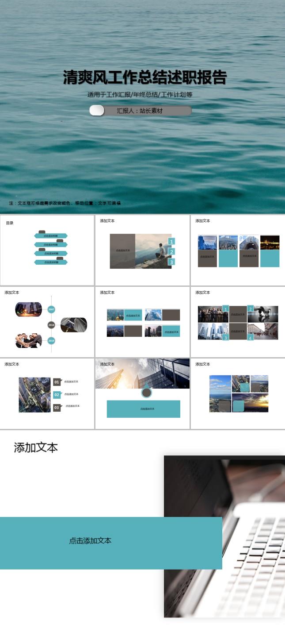Open thumbnail with landscape photo collage

coord(238,393)
